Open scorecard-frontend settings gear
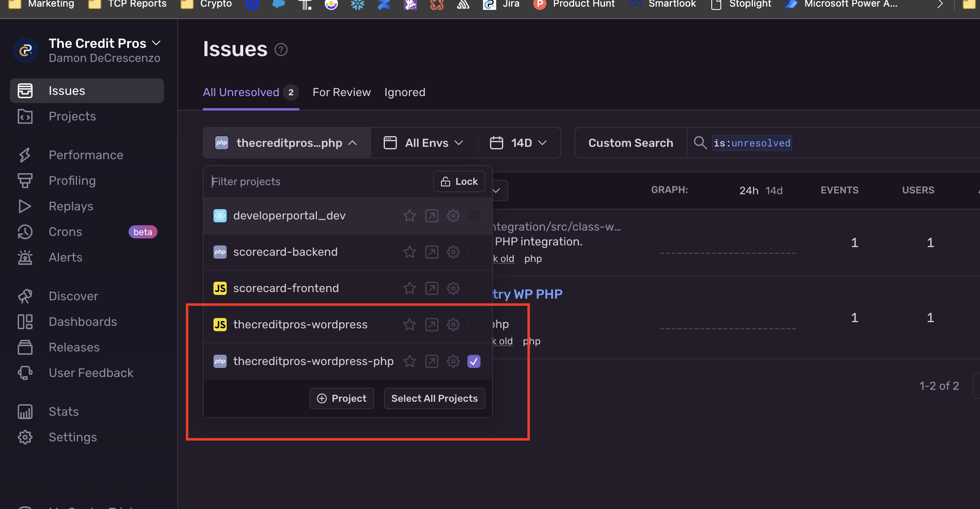This screenshot has height=509, width=980. coord(453,288)
